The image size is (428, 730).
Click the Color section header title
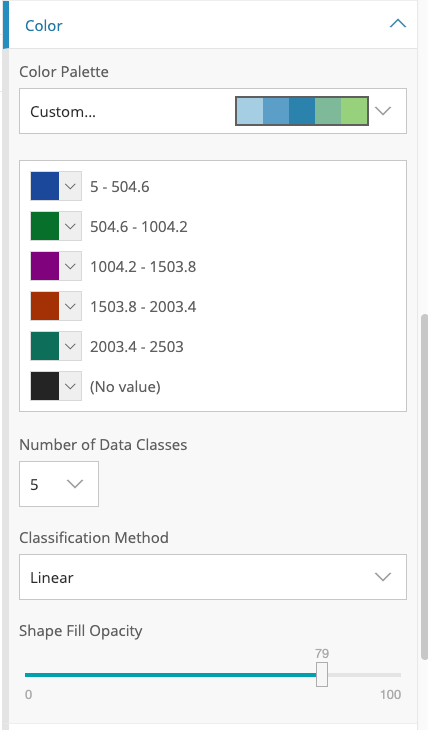click(x=44, y=26)
